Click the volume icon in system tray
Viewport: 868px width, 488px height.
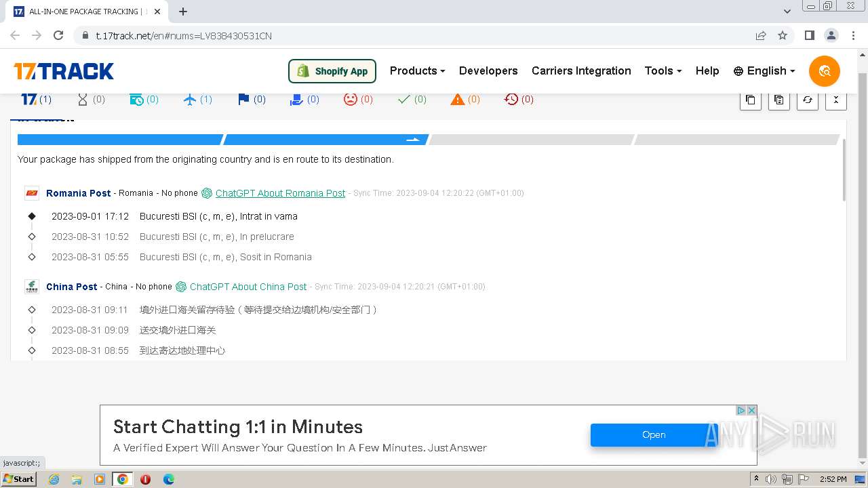pos(771,479)
